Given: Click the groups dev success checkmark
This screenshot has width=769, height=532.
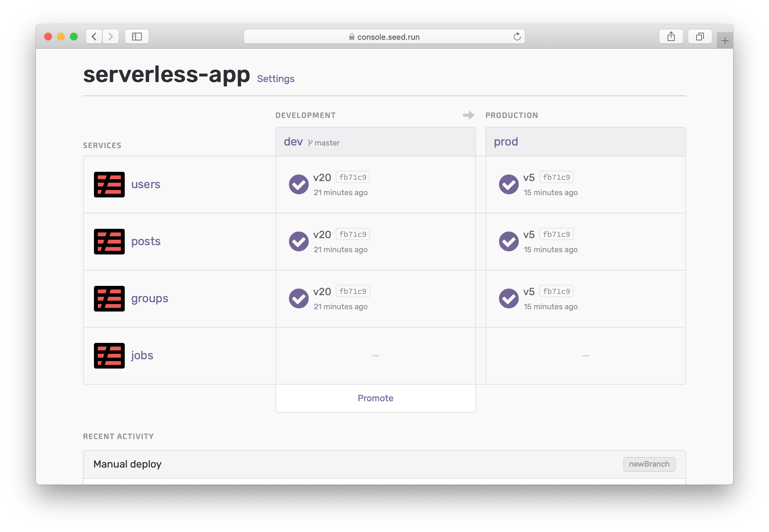Looking at the screenshot, I should pos(299,298).
